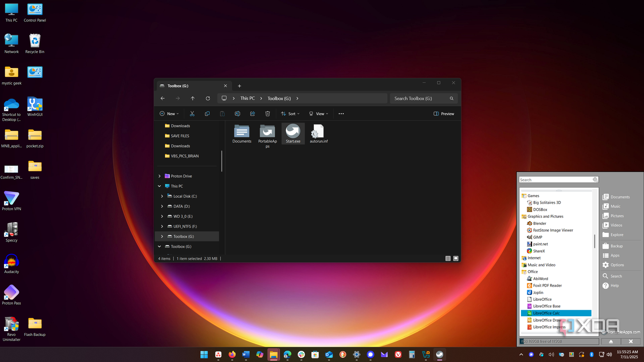The height and width of the screenshot is (362, 644).
Task: Select the Start.exe file
Action: [x=293, y=134]
